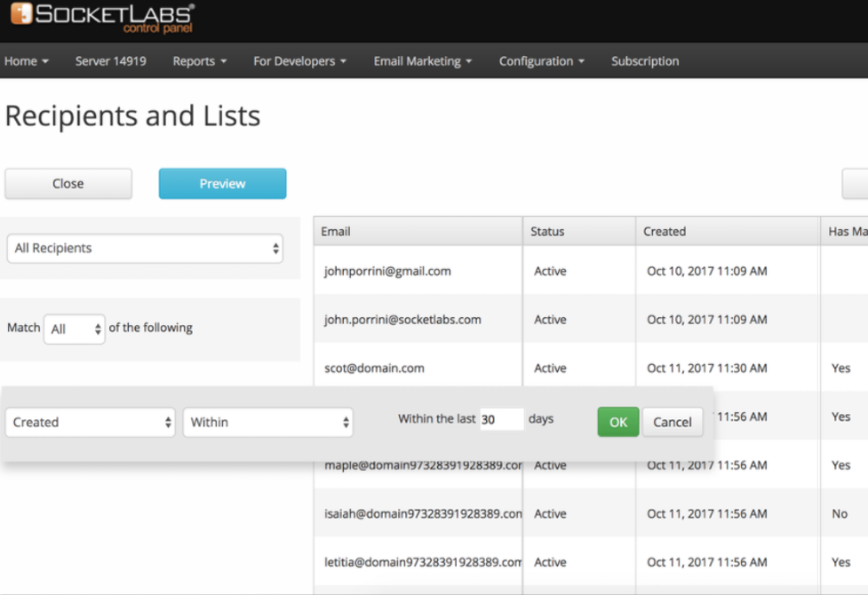The image size is (868, 595).
Task: Click the SocketLabs logo icon
Action: 21,14
